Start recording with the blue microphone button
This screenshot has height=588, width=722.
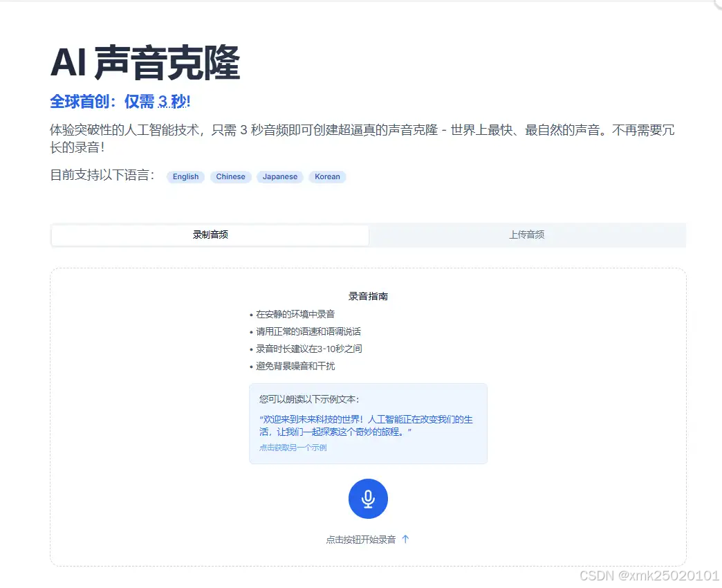tap(368, 499)
